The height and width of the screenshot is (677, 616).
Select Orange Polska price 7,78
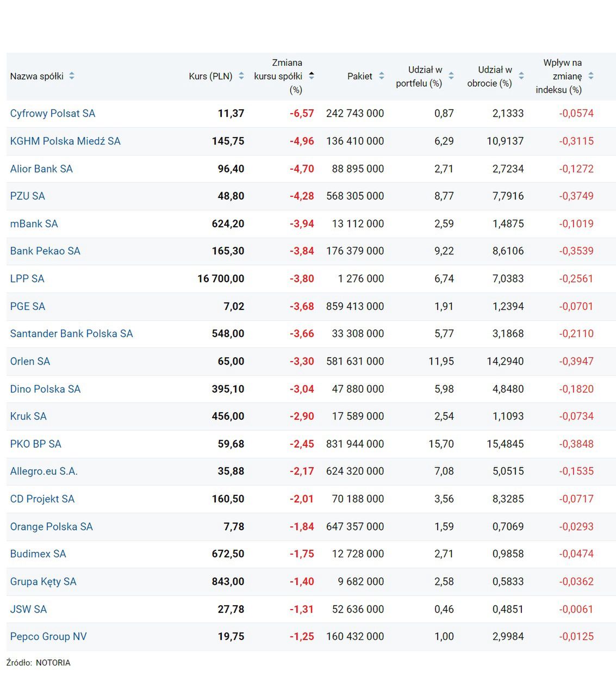pyautogui.click(x=234, y=527)
